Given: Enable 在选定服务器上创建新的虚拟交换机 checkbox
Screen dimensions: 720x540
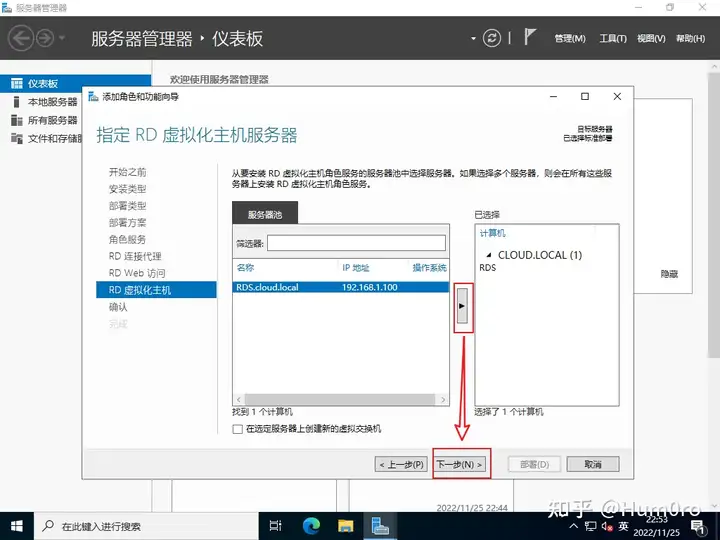Looking at the screenshot, I should point(237,429).
